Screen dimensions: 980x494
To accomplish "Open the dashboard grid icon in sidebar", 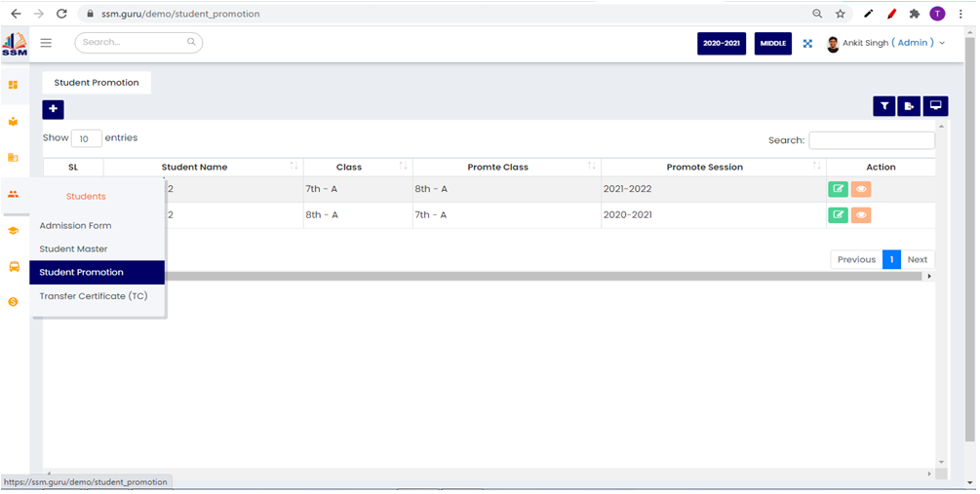I will 14,85.
